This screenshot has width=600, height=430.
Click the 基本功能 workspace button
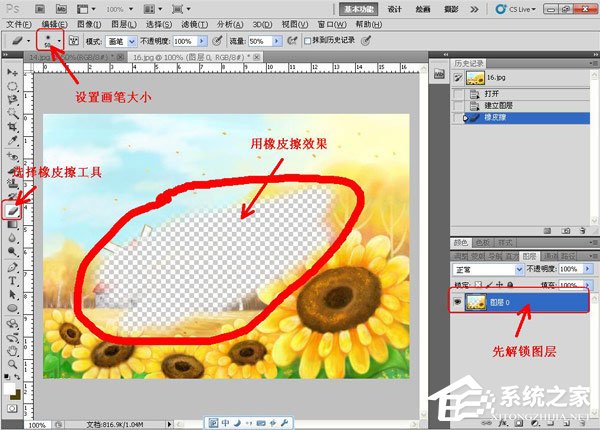(359, 9)
